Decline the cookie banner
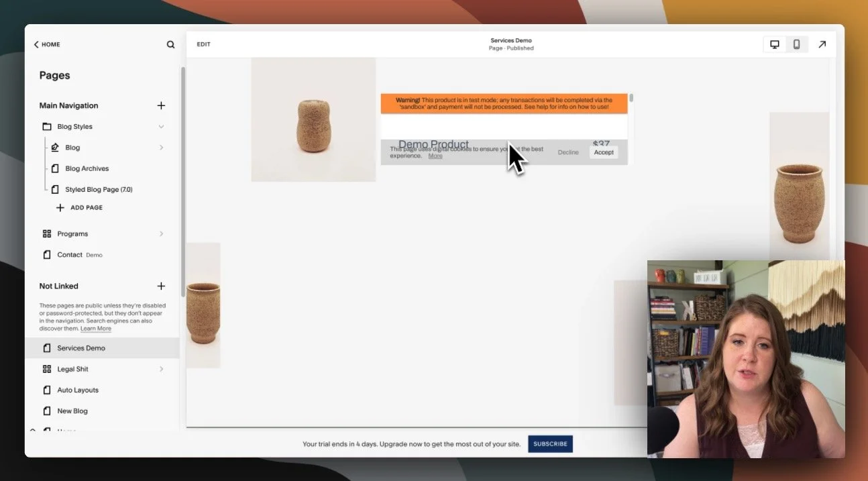This screenshot has width=868, height=481. pos(568,152)
